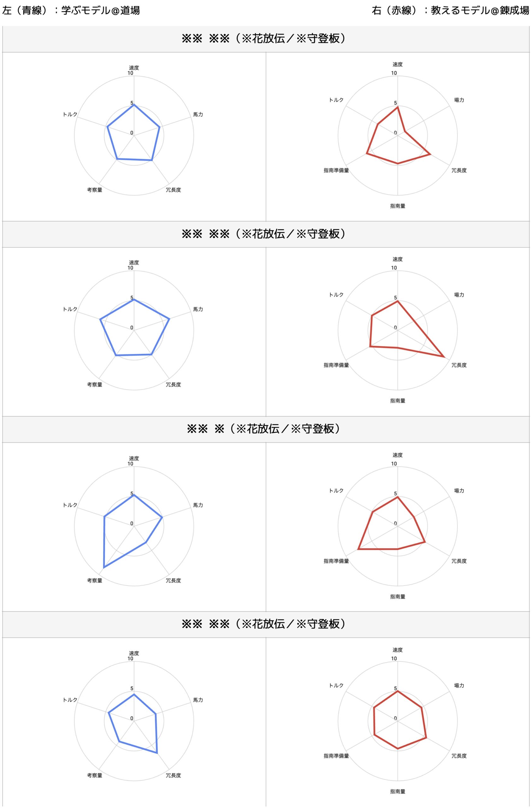Screen dimensions: 532x808
Task: Click the 速度 label on first blue chart
Action: coord(134,68)
